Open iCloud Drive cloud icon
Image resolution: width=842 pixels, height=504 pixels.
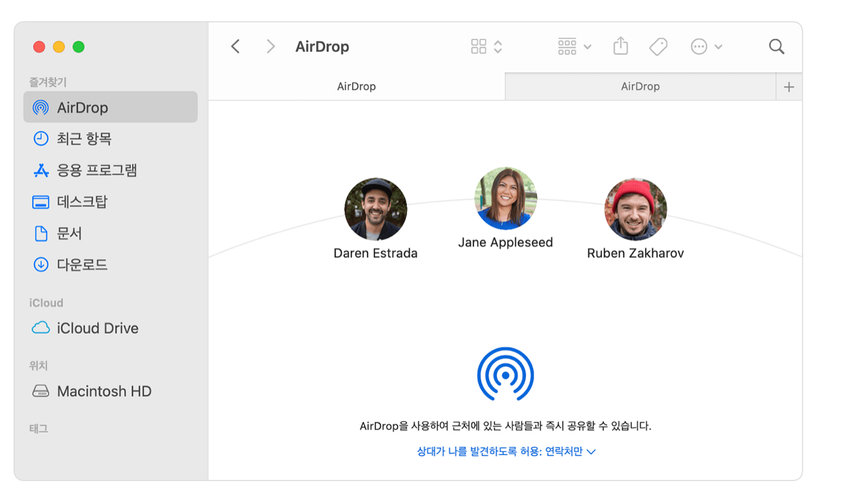41,328
